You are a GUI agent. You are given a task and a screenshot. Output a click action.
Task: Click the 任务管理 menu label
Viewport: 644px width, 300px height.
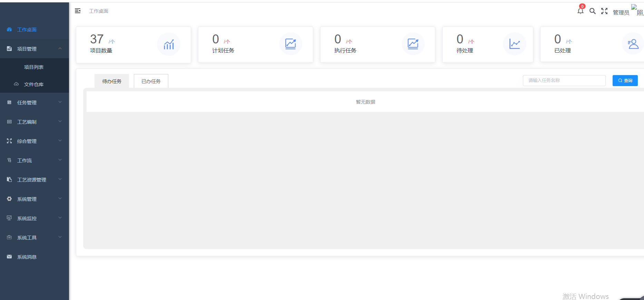pyautogui.click(x=27, y=103)
